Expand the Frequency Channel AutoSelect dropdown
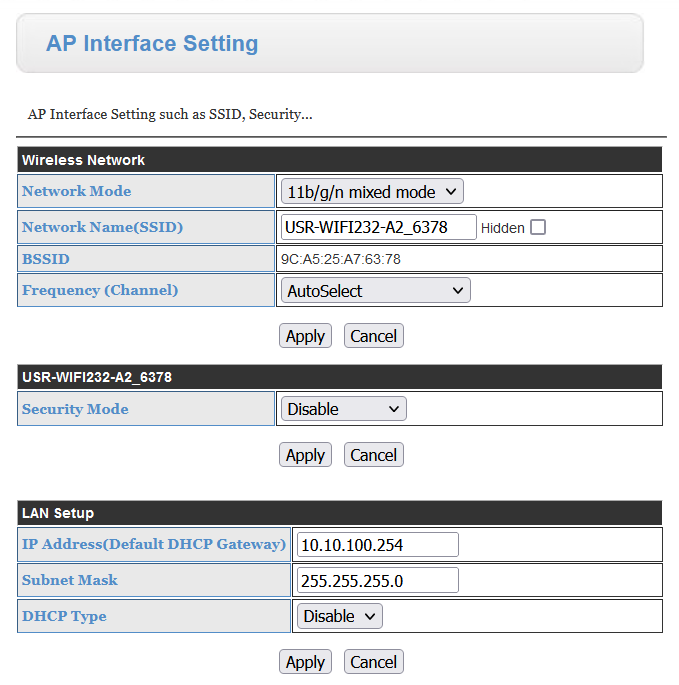This screenshot has height=685, width=679. coord(375,291)
